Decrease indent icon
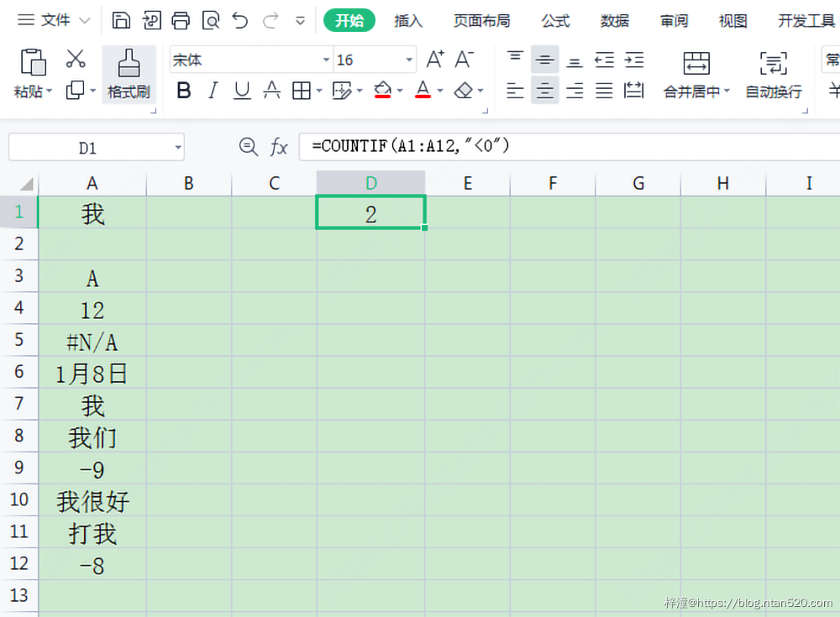840x617 pixels. pyautogui.click(x=604, y=60)
